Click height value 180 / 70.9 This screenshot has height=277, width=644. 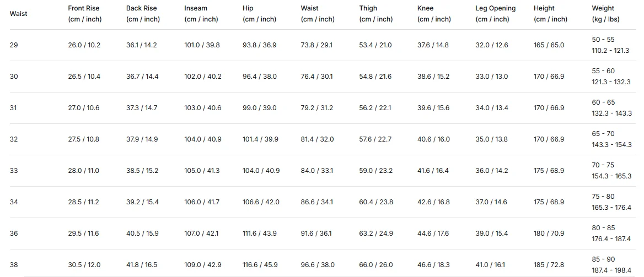549,233
